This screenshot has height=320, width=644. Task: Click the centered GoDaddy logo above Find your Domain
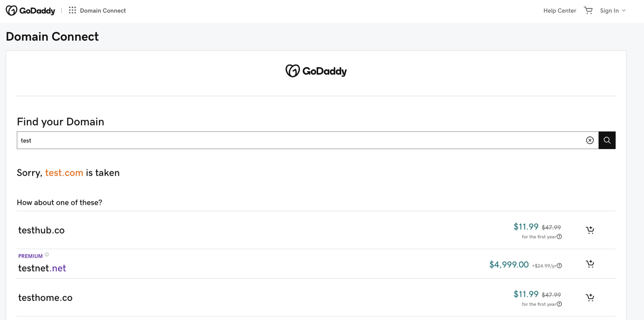point(316,70)
